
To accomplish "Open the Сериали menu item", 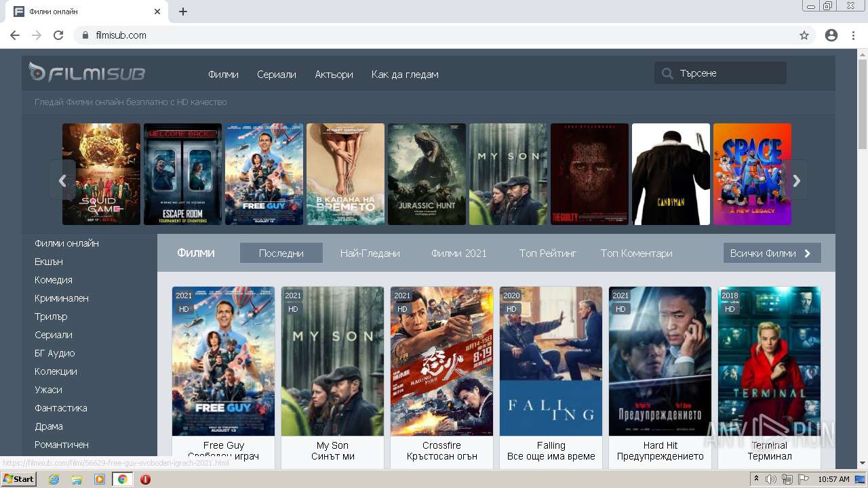I will pos(277,75).
